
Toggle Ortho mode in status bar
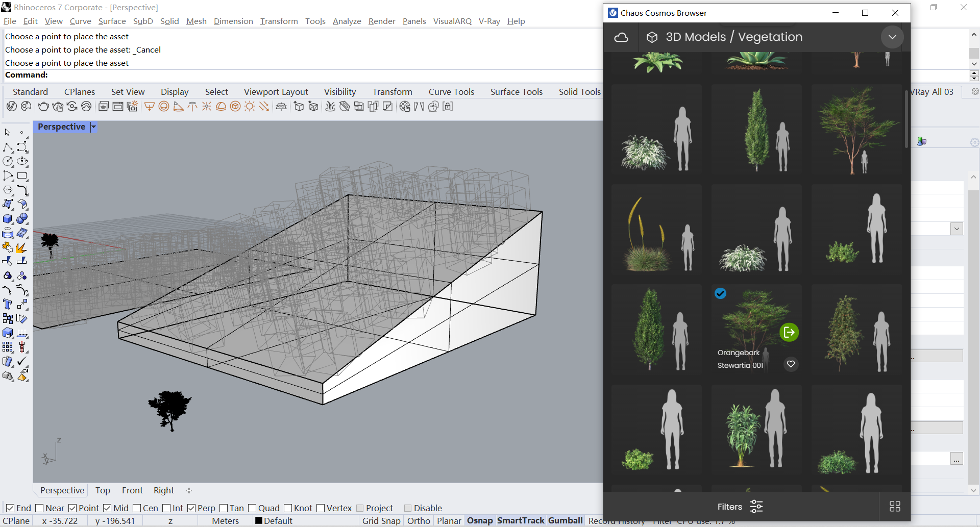(x=419, y=521)
